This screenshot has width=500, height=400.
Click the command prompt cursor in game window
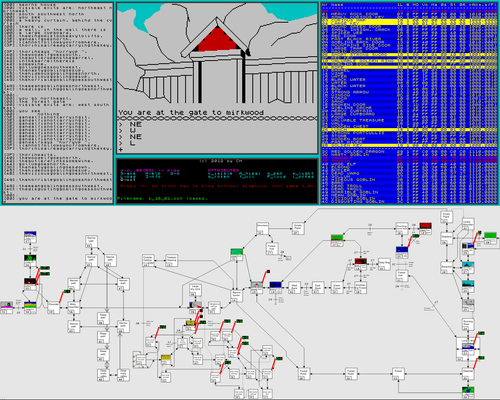point(121,150)
